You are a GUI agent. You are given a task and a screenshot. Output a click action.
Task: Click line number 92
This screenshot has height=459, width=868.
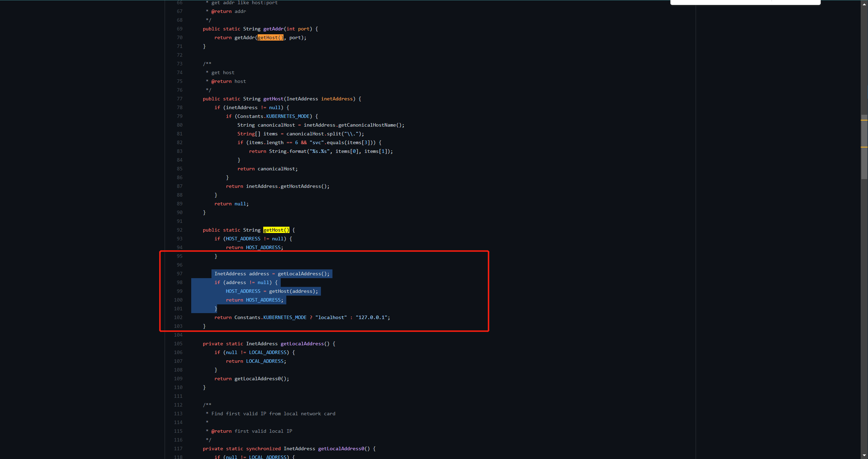click(x=179, y=230)
